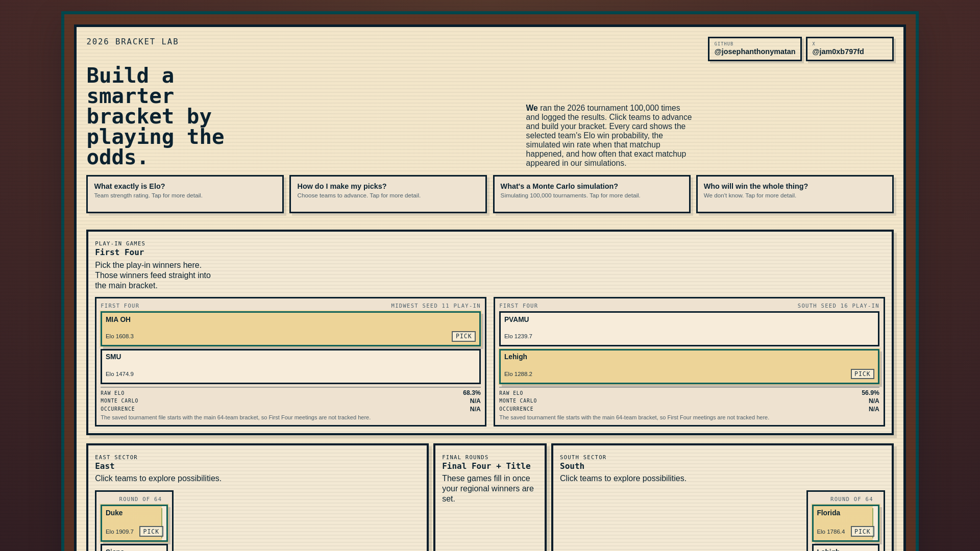Image resolution: width=980 pixels, height=551 pixels.
Task: Click the Final Four + Title heading
Action: tap(486, 466)
